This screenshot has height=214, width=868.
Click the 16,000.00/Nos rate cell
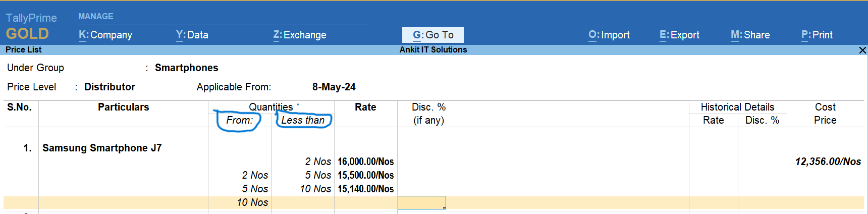365,162
